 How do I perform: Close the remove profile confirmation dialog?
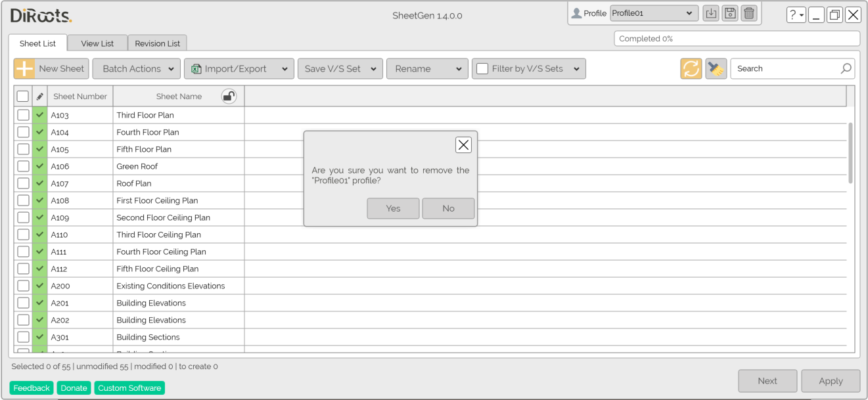[x=463, y=145]
